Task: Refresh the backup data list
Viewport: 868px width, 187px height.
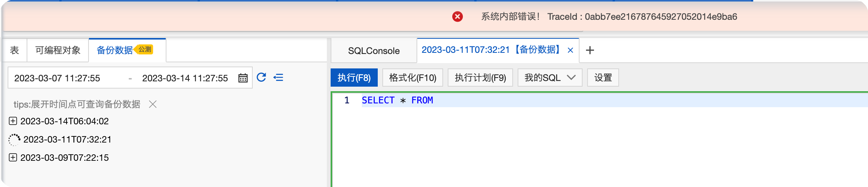Action: 261,78
